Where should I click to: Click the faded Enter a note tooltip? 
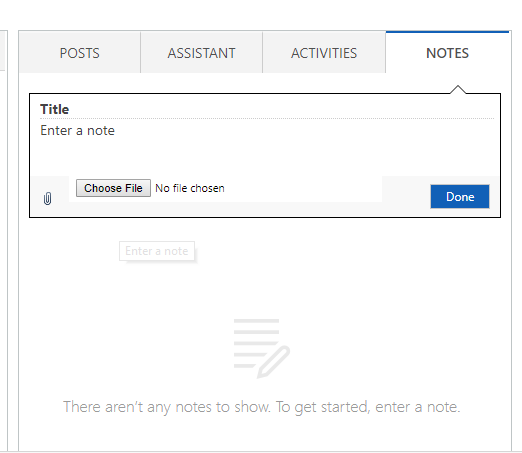[x=157, y=251]
